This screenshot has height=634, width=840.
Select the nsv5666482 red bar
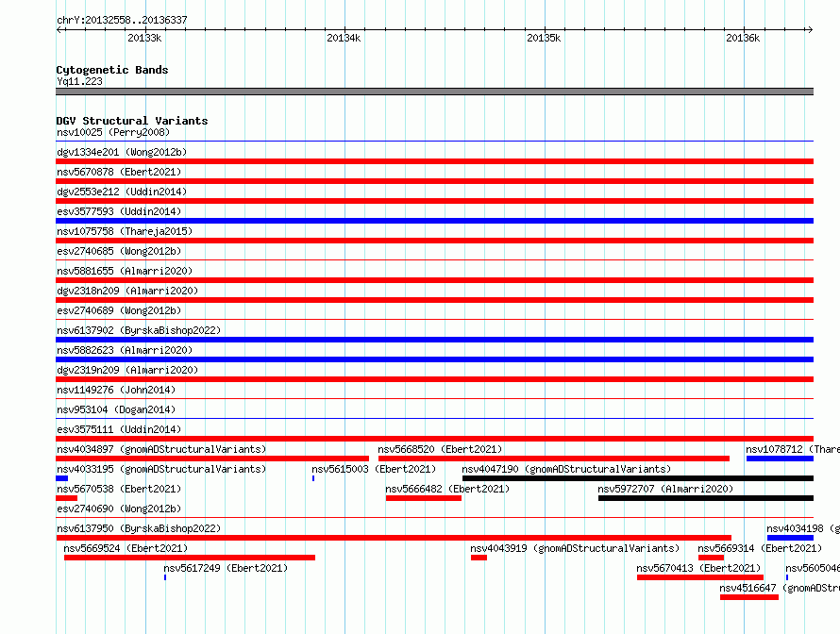click(423, 498)
